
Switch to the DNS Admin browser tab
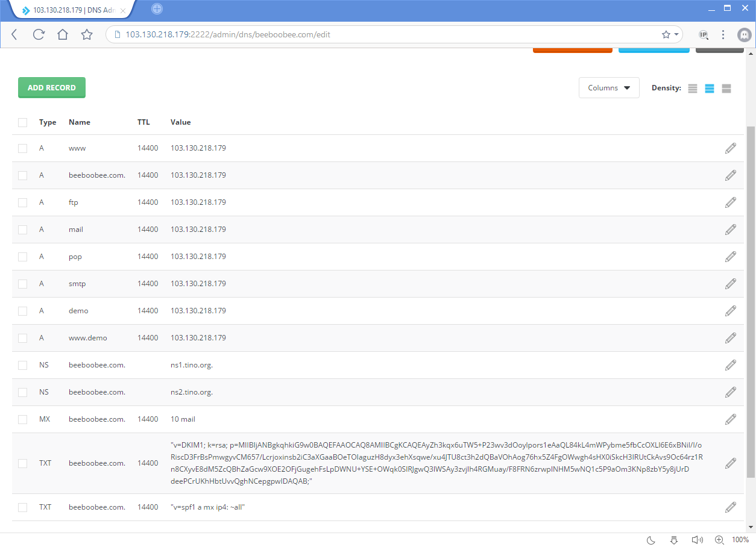72,10
